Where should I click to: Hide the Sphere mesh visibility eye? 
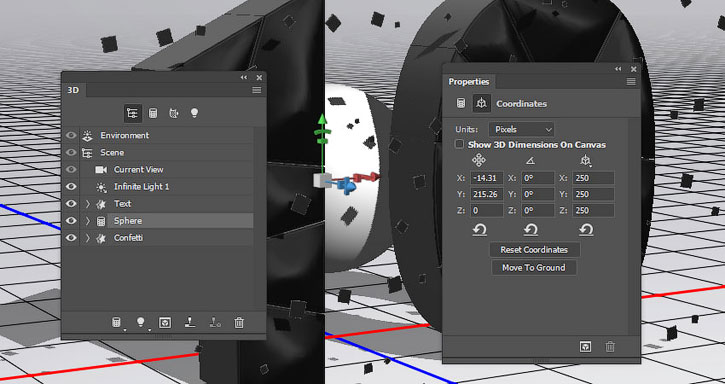pyautogui.click(x=71, y=221)
